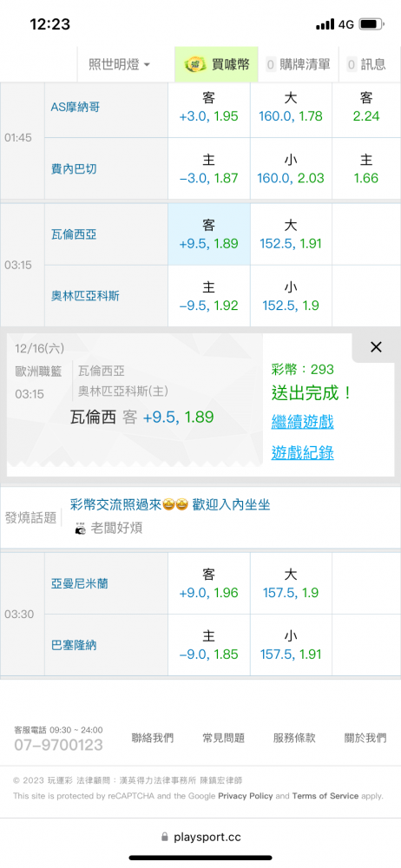Screen dimensions: 401x868
Task: Select 巴塞隆納 主 -9.0 spread bet
Action: pyautogui.click(x=209, y=645)
